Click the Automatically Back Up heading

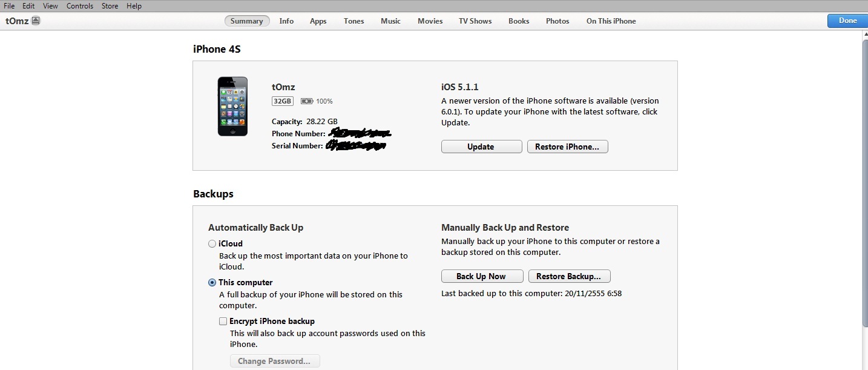click(x=255, y=228)
